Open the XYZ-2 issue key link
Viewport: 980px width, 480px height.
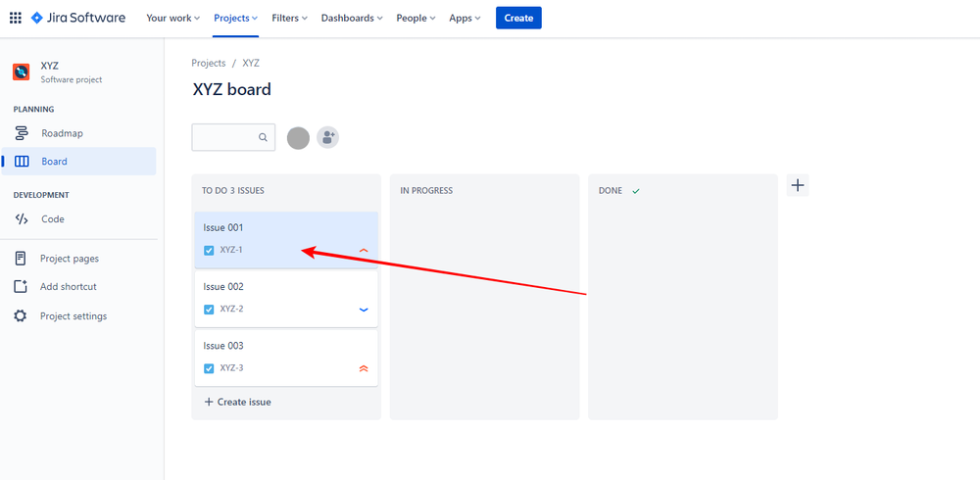pos(231,310)
